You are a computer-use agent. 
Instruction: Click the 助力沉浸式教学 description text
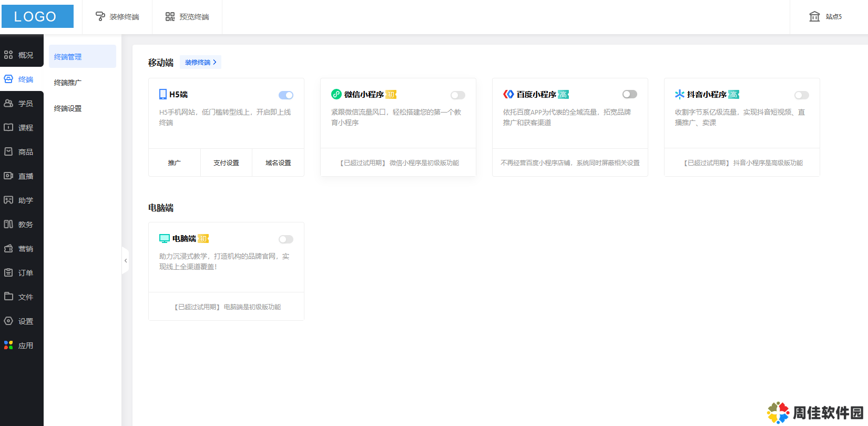click(x=224, y=261)
